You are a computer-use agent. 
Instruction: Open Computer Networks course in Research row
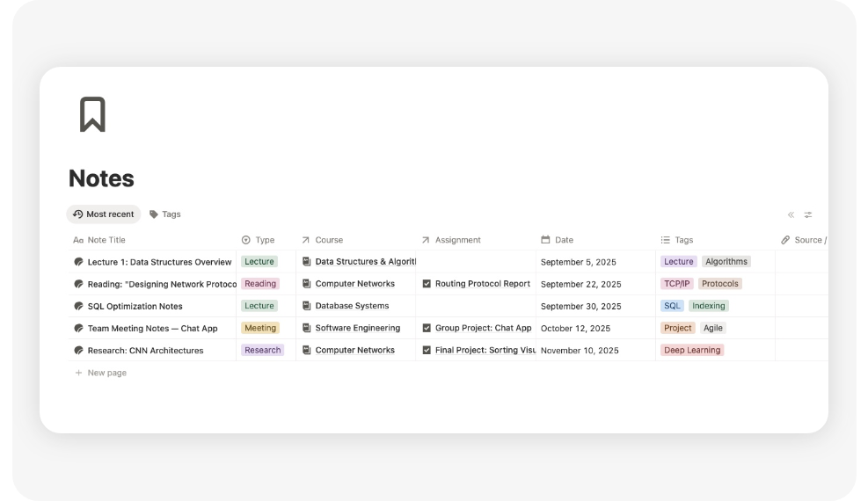tap(354, 350)
